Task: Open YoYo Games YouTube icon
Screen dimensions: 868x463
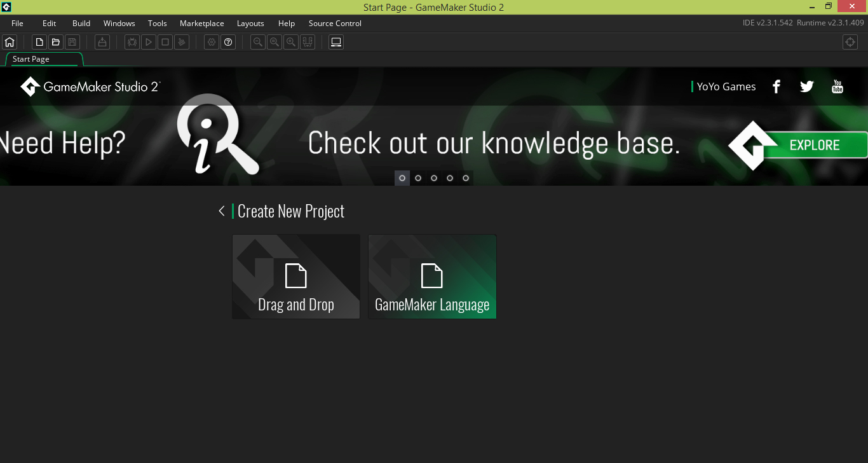Action: tap(837, 86)
